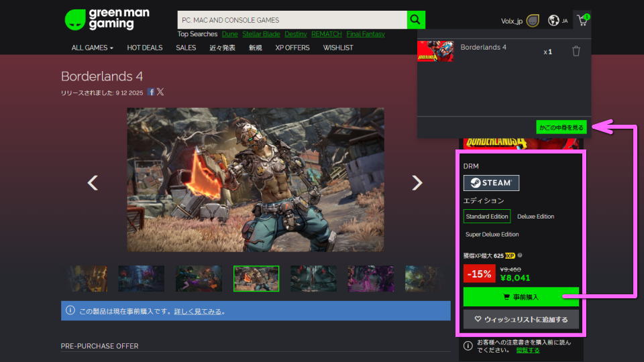Click the XP badge beside Volx_jp
This screenshot has width=644, height=362.
[533, 21]
